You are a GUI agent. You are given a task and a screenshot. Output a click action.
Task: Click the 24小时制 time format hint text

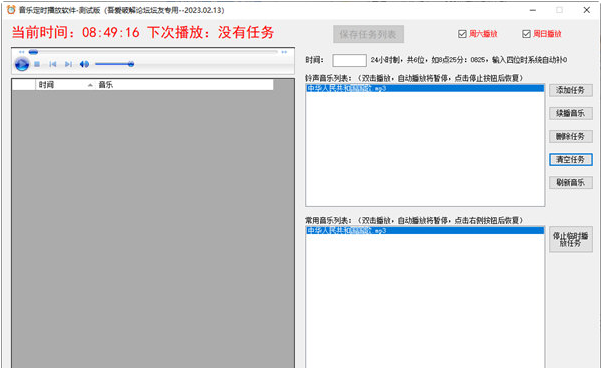(469, 60)
